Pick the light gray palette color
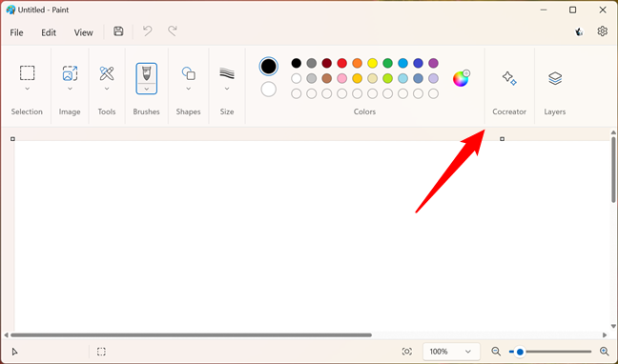This screenshot has width=618, height=364. pyautogui.click(x=311, y=78)
